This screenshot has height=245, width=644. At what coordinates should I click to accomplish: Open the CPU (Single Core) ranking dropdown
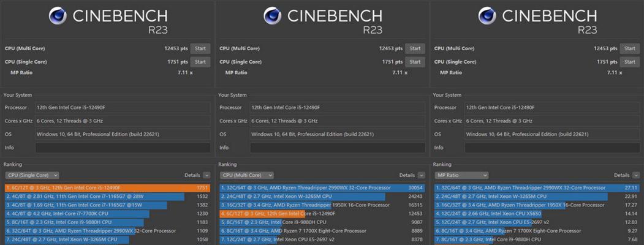click(x=32, y=175)
